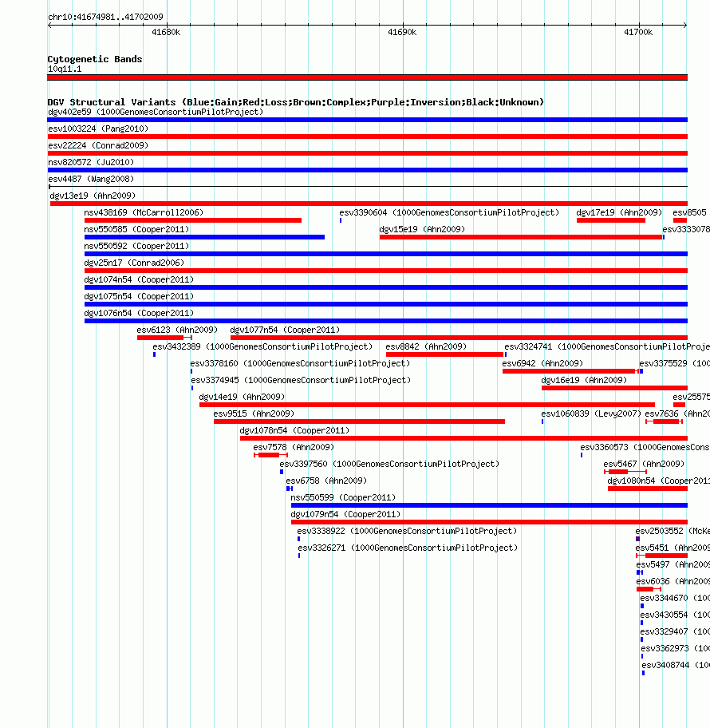Click the esv3375529 variant label
The image size is (710, 728).
click(674, 363)
